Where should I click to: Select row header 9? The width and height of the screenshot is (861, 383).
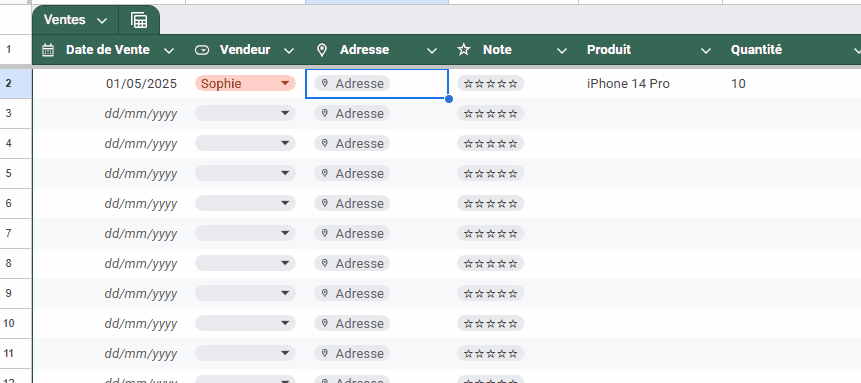click(16, 293)
